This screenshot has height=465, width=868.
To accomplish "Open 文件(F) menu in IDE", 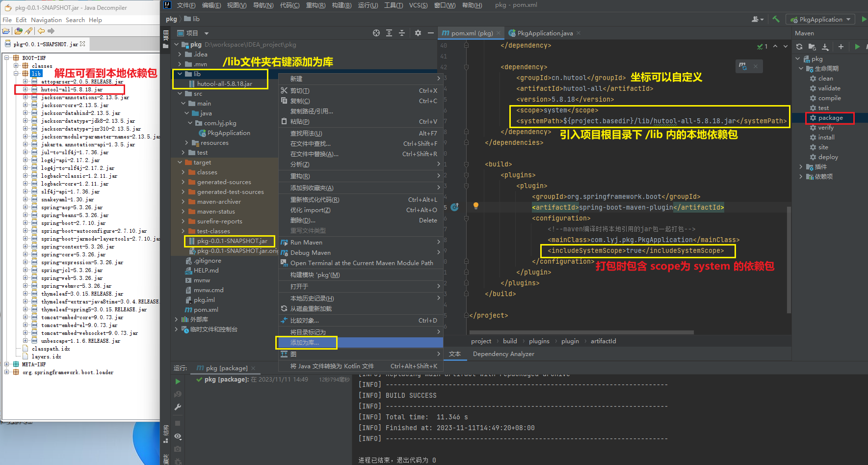I will coord(186,5).
